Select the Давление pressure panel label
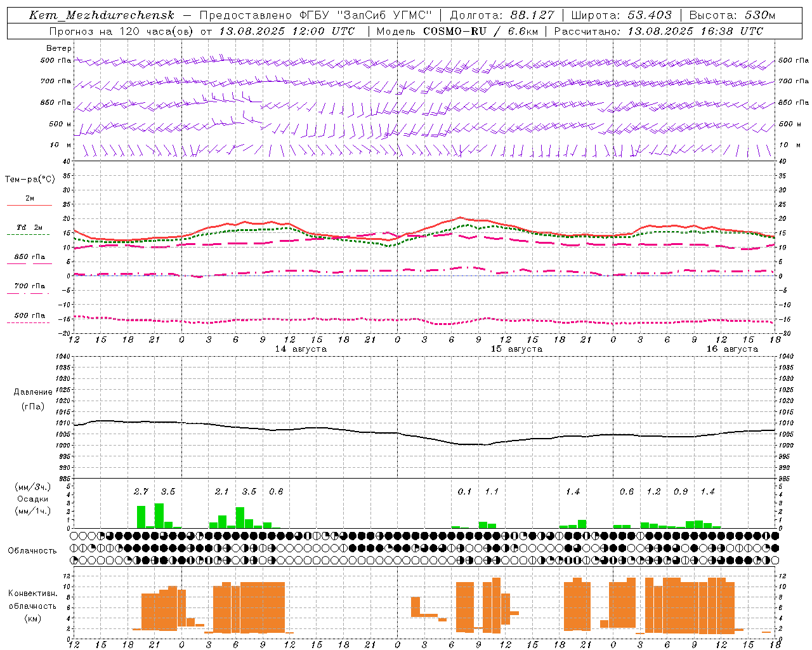 (x=33, y=392)
